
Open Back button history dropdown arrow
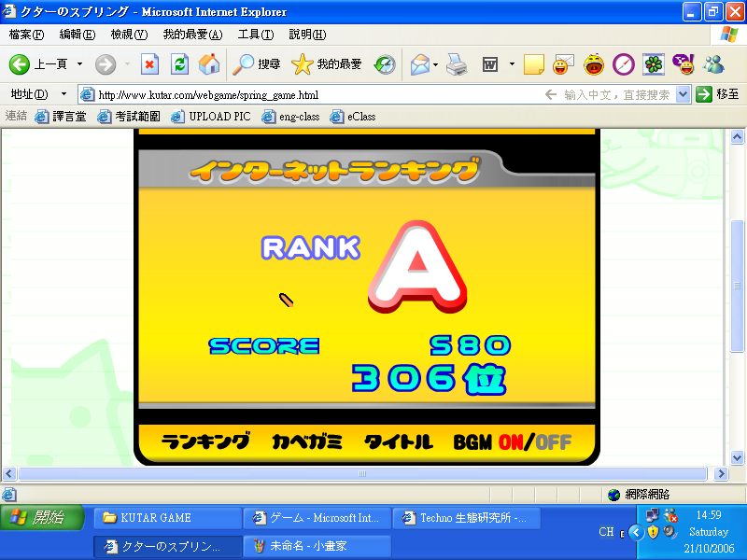(x=79, y=63)
